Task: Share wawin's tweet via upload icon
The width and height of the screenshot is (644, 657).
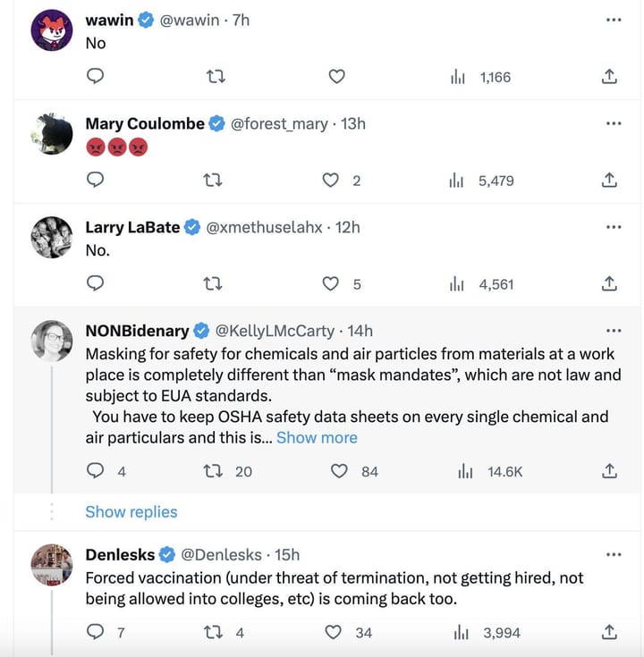Action: pyautogui.click(x=609, y=77)
